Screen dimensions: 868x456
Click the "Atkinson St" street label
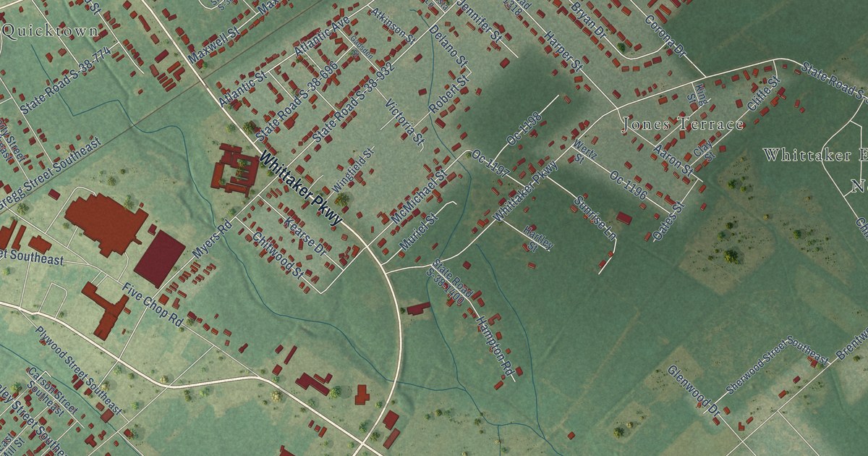pyautogui.click(x=391, y=25)
